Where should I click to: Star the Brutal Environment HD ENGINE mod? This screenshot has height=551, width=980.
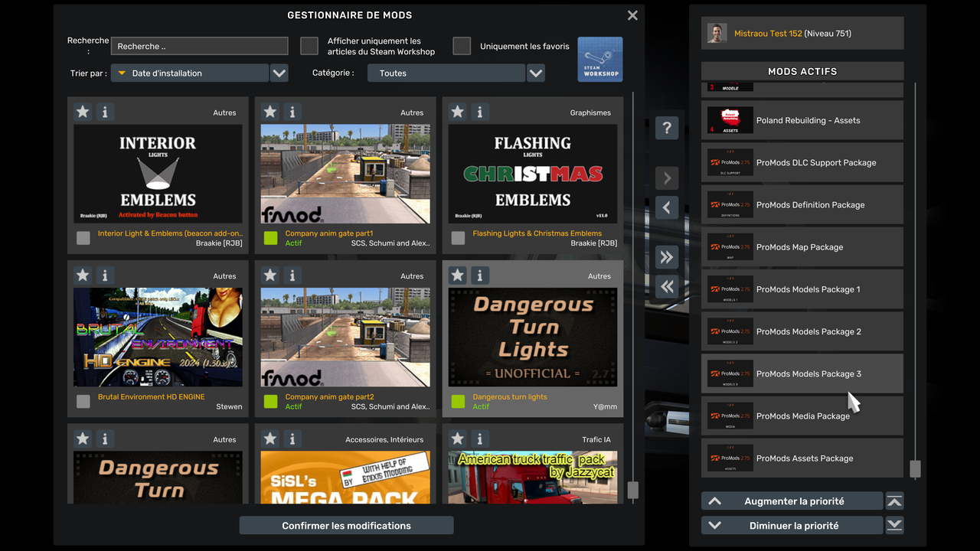click(83, 275)
